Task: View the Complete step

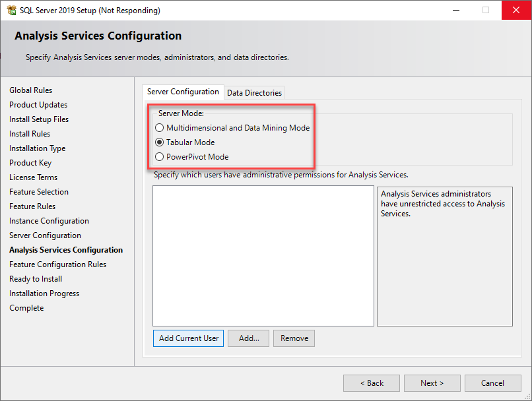Action: tap(26, 307)
